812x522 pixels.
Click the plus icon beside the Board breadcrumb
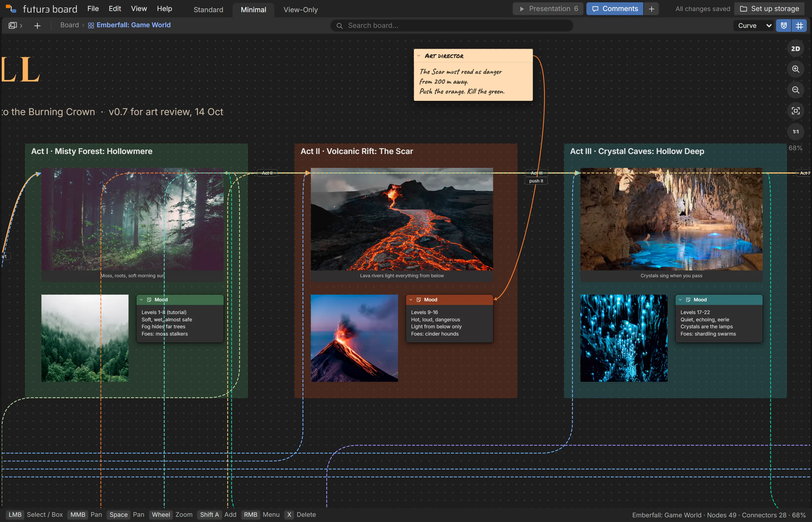[37, 26]
